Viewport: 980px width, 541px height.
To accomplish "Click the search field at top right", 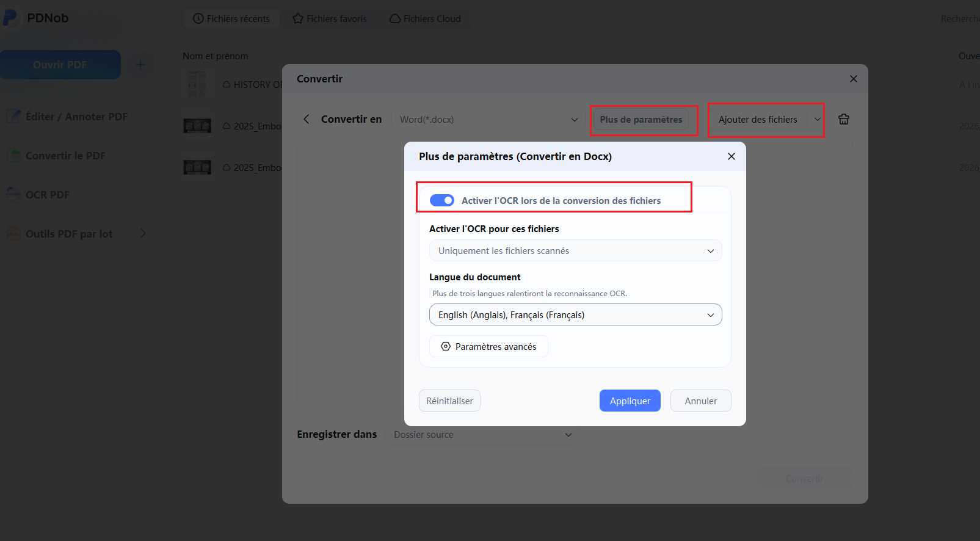I will 957,19.
